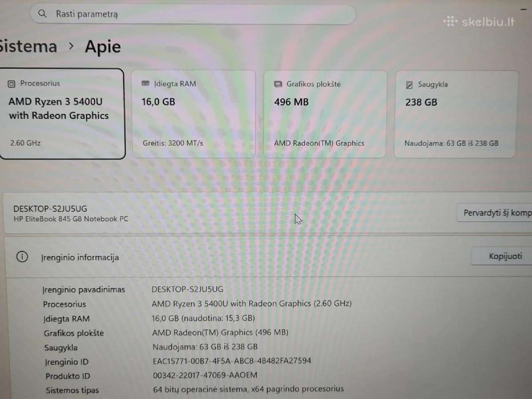Click the '238 GB' storage value
Viewport: 532px width, 399px height.
[421, 102]
